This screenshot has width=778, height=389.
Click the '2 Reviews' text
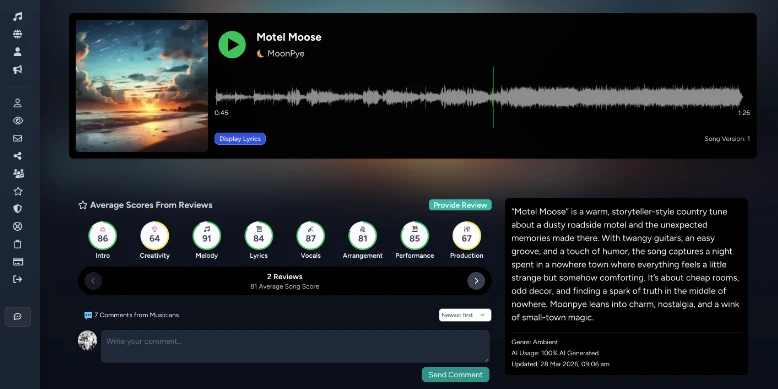[x=284, y=277]
